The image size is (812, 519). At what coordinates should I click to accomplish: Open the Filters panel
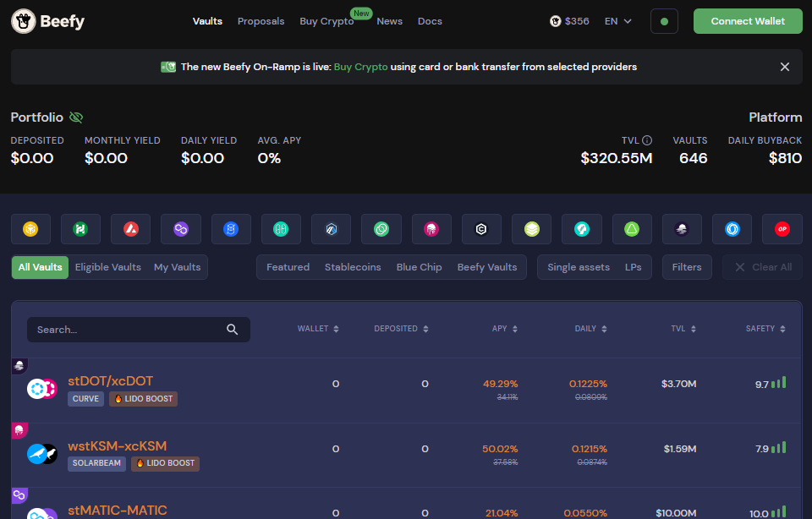686,266
